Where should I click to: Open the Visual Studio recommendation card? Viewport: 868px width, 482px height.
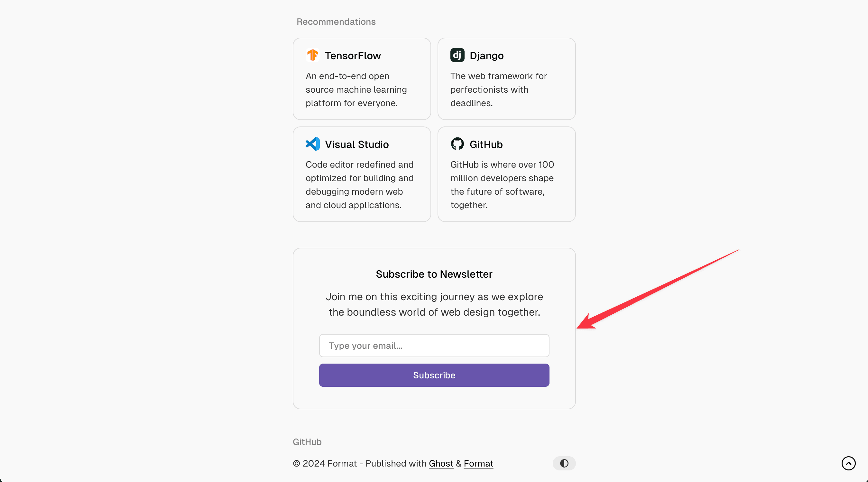point(361,174)
